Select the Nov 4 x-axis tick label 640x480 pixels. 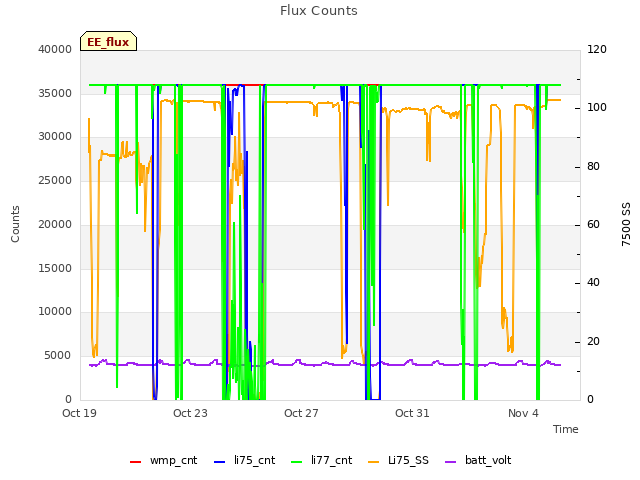click(523, 413)
